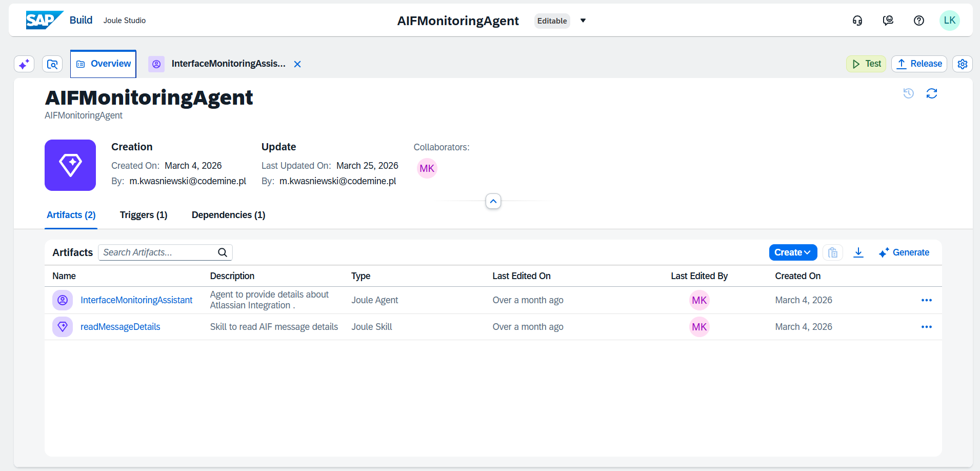
Task: Switch to the Overview tab
Action: point(103,64)
